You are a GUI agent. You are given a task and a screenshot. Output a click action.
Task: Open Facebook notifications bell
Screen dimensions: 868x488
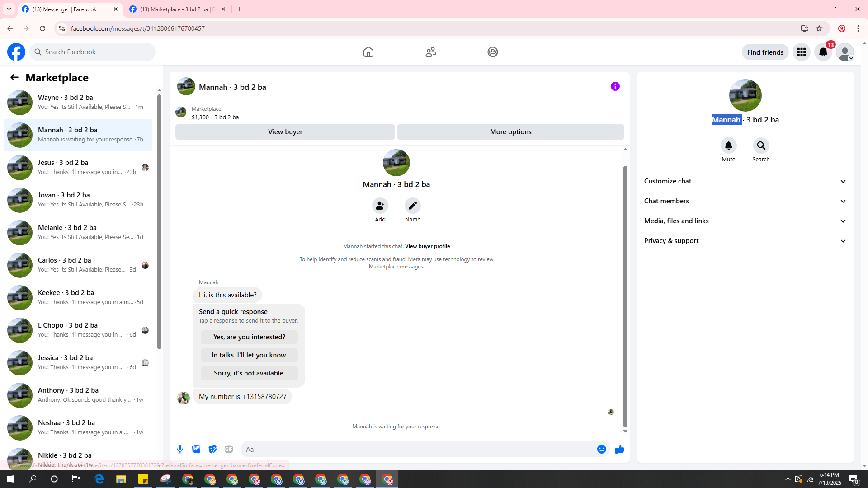click(823, 52)
